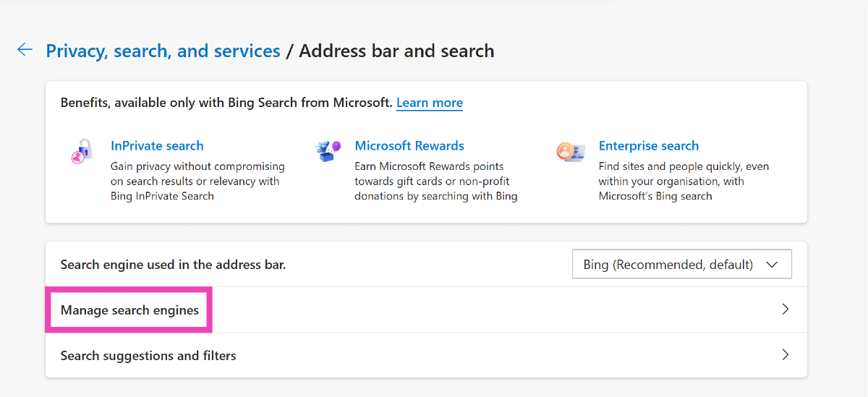The width and height of the screenshot is (868, 397).
Task: Expand the Manage search engines right chevron
Action: click(x=786, y=310)
